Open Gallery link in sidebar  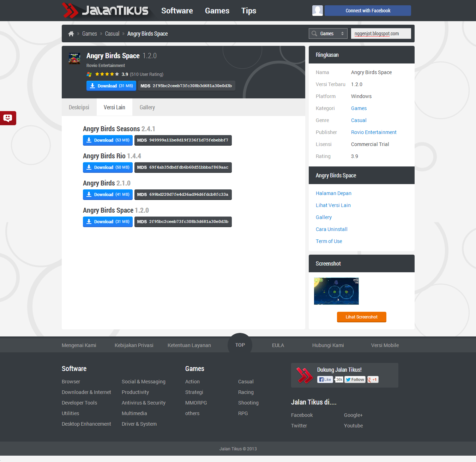[x=324, y=217]
